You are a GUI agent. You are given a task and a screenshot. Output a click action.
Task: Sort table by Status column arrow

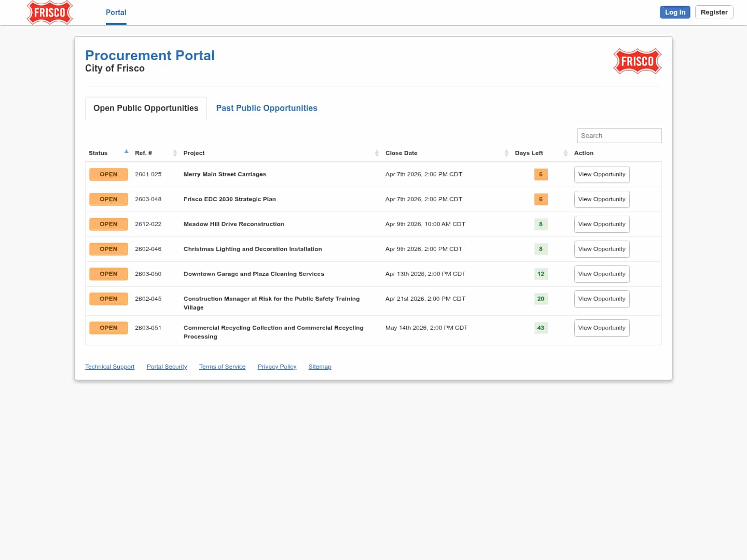(x=126, y=152)
